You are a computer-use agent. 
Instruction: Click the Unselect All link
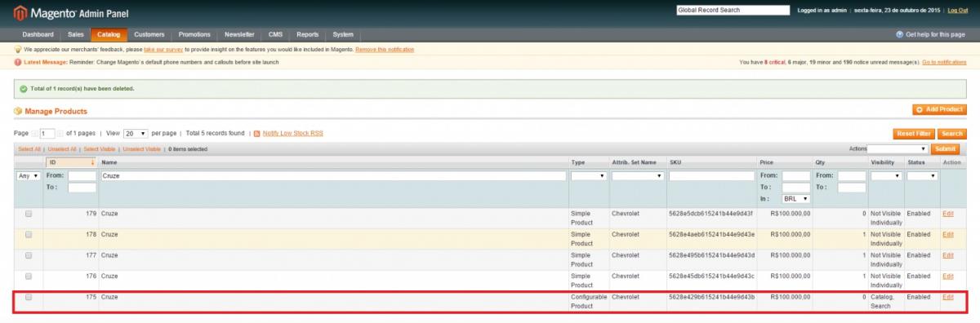(62, 149)
